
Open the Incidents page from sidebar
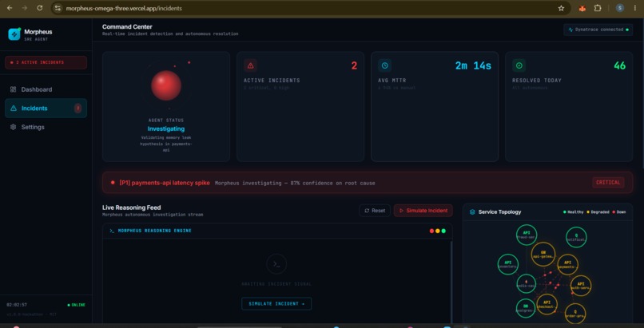46,109
